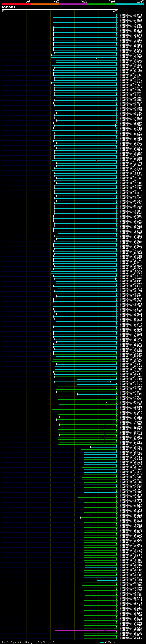Viewport: 146px width, 644px height.
Task: Select the UniRef100_A4ULK1 label
Action: pyautogui.click(x=131, y=394)
